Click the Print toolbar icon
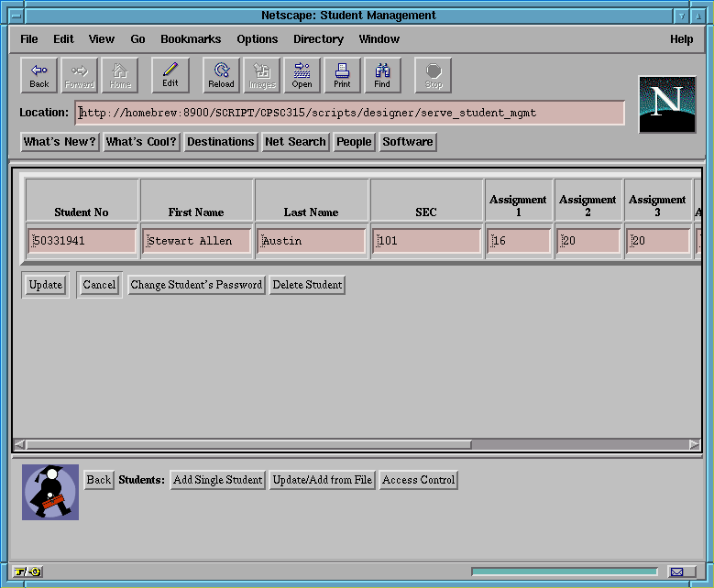The height and width of the screenshot is (588, 714). tap(342, 75)
